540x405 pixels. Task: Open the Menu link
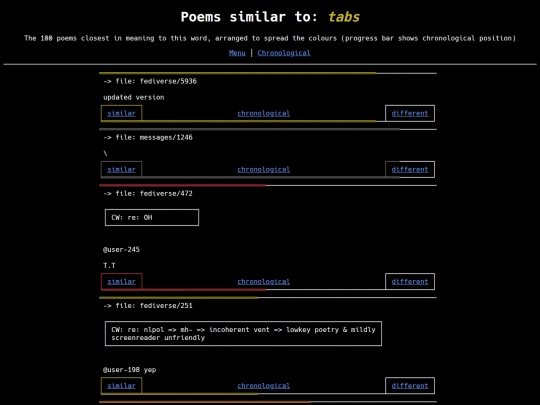coord(237,53)
